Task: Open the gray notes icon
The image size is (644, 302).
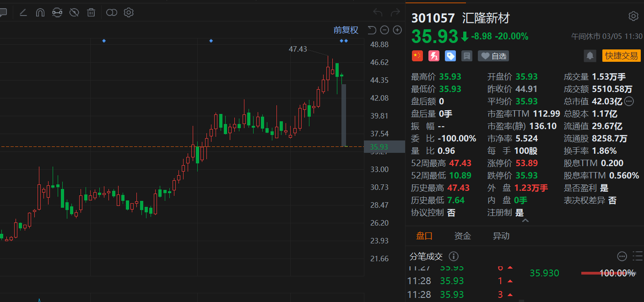Action: pos(467,56)
